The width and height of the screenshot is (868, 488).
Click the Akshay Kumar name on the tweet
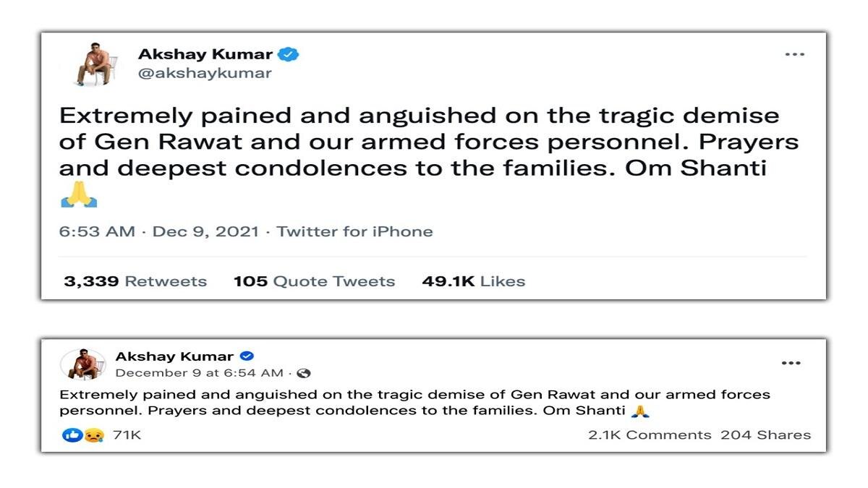(x=205, y=54)
